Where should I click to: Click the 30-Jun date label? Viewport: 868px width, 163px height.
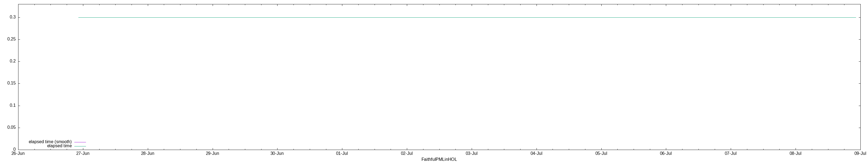(x=277, y=153)
